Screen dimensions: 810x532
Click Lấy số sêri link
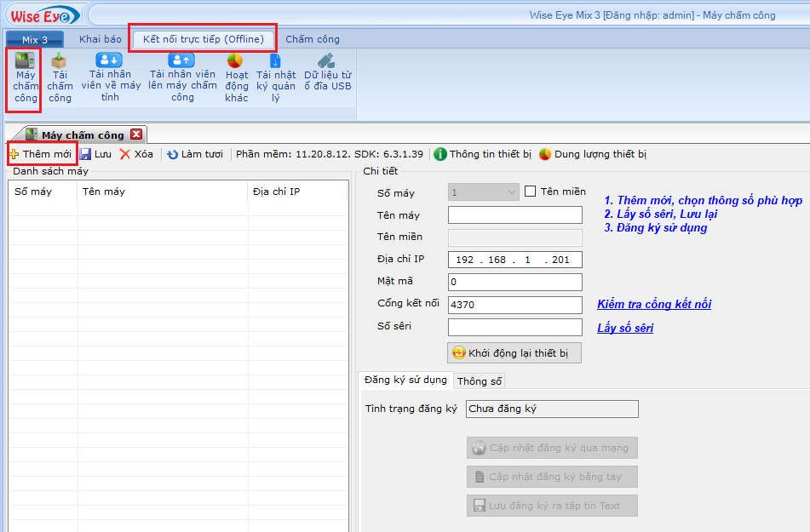coord(625,328)
